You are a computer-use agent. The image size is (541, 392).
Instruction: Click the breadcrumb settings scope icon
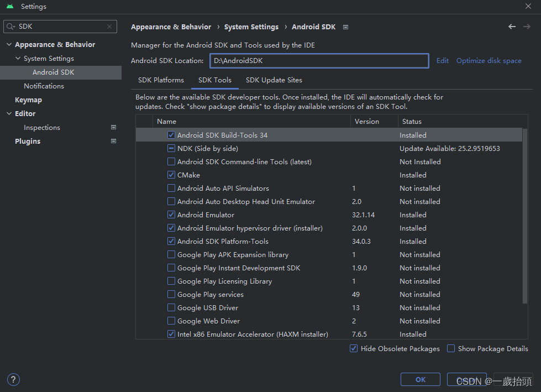tap(346, 27)
